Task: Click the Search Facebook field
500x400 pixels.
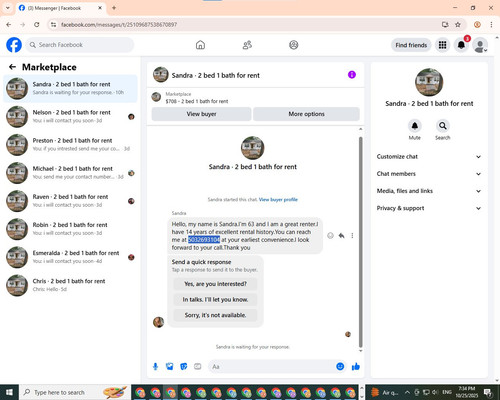Action: point(80,45)
